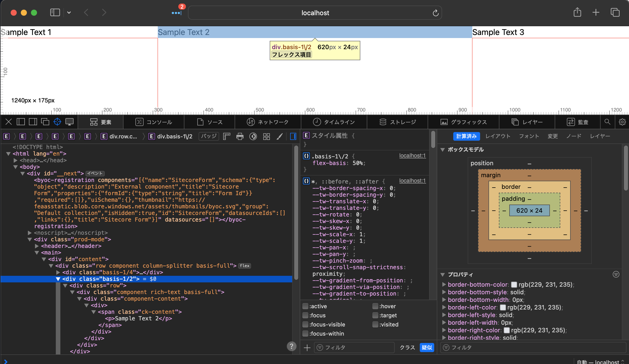Collapse the ボックスモデル section
This screenshot has width=629, height=364.
[443, 150]
